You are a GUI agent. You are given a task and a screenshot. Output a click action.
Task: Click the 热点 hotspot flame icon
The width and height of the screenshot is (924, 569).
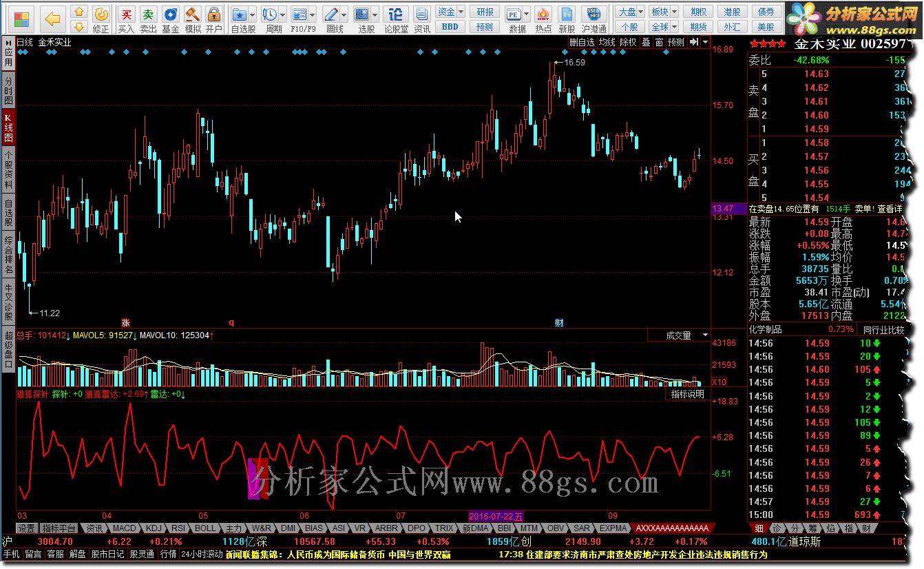pyautogui.click(x=543, y=14)
